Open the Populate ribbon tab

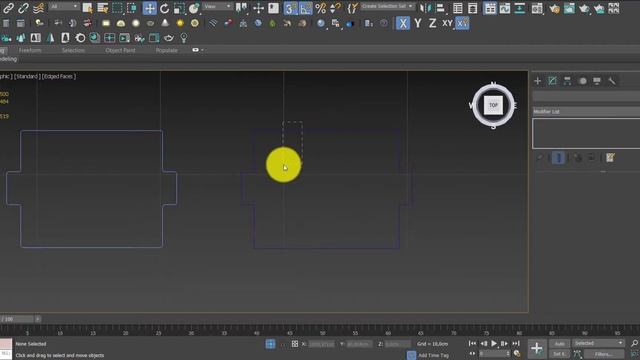[167, 50]
